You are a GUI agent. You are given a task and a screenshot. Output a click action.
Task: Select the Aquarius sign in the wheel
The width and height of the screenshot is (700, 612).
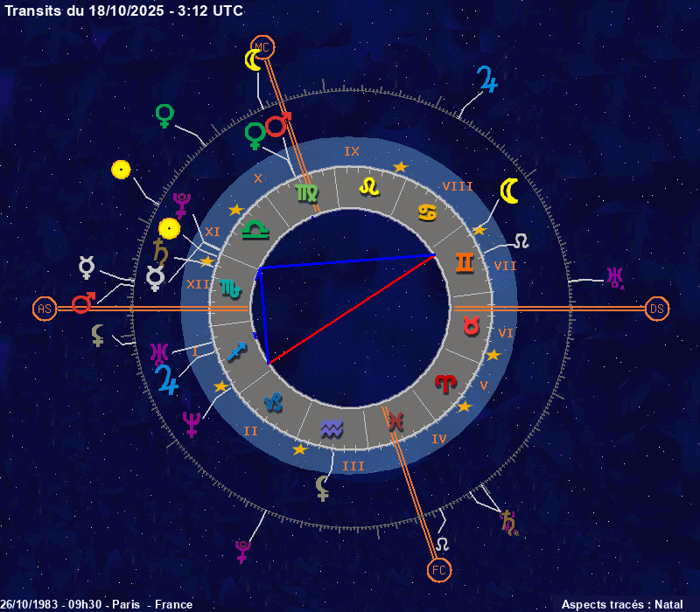tap(331, 428)
